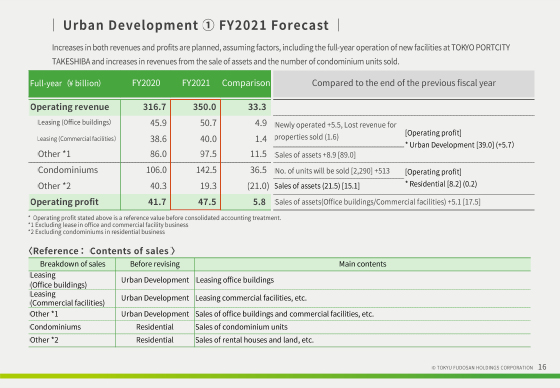The image size is (560, 388).
Task: Select the "Breakdown of sales" header cell
Action: (72, 264)
